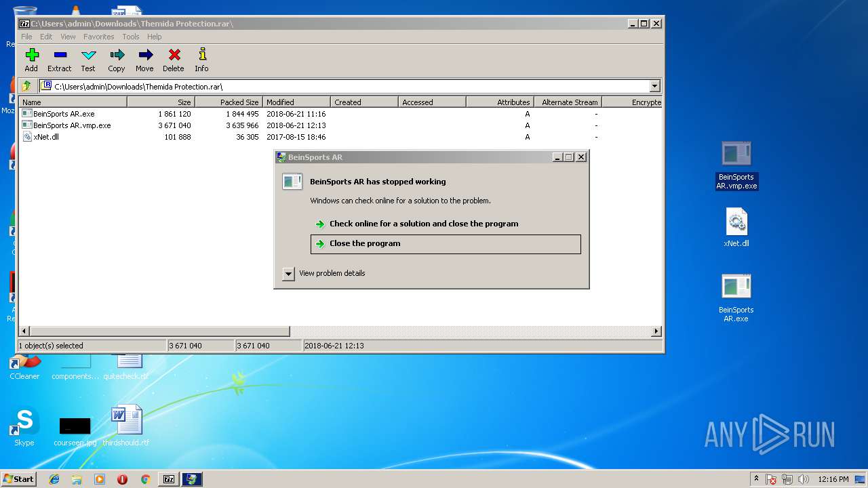Screen dimensions: 868x488
Task: Click the Add toolbar icon in 7-Zip
Action: pos(31,60)
